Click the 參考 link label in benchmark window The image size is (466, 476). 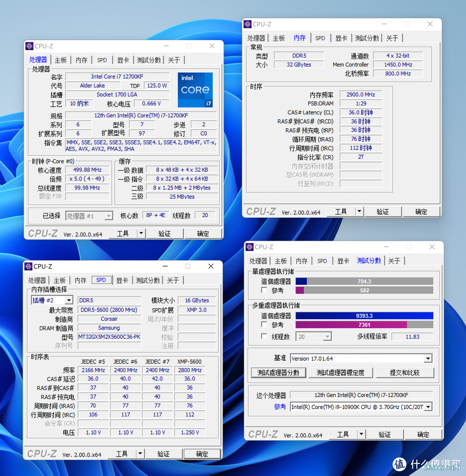coord(280,407)
